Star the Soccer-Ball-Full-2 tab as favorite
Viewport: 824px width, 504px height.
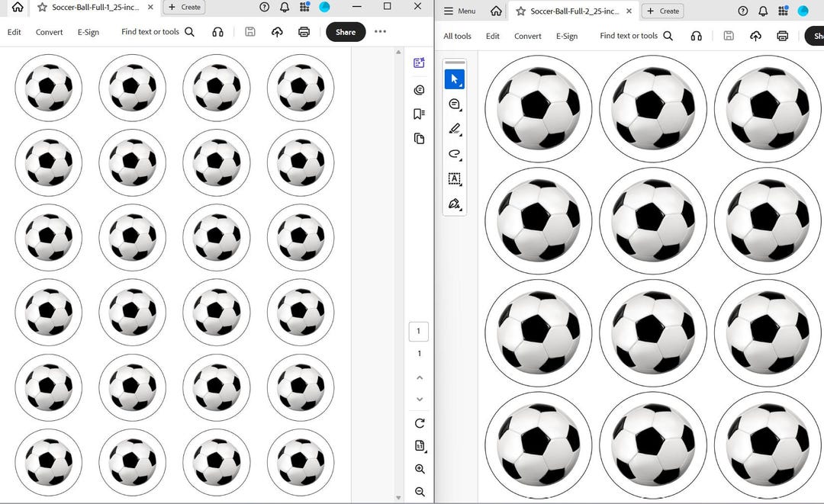(x=520, y=11)
